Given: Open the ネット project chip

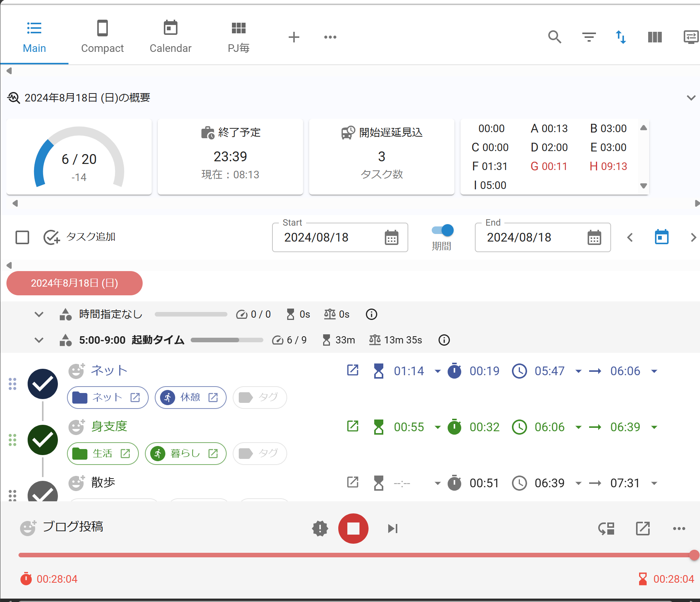Looking at the screenshot, I should pos(108,398).
